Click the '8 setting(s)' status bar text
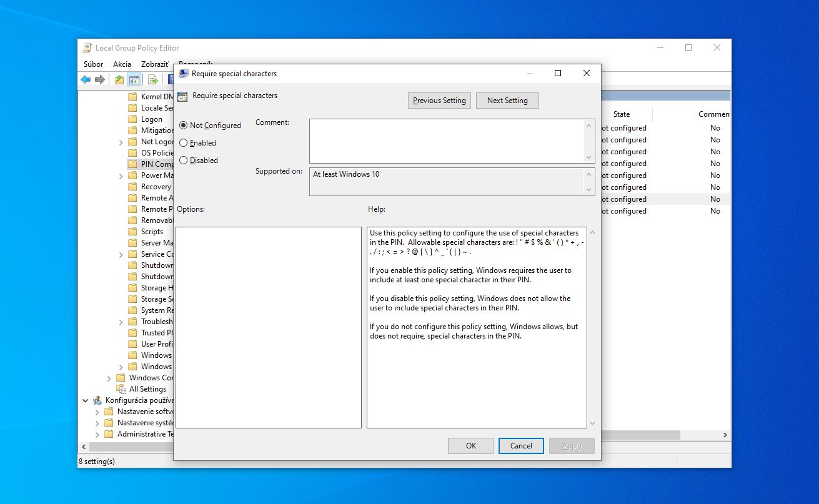The height and width of the screenshot is (504, 819). (x=97, y=462)
